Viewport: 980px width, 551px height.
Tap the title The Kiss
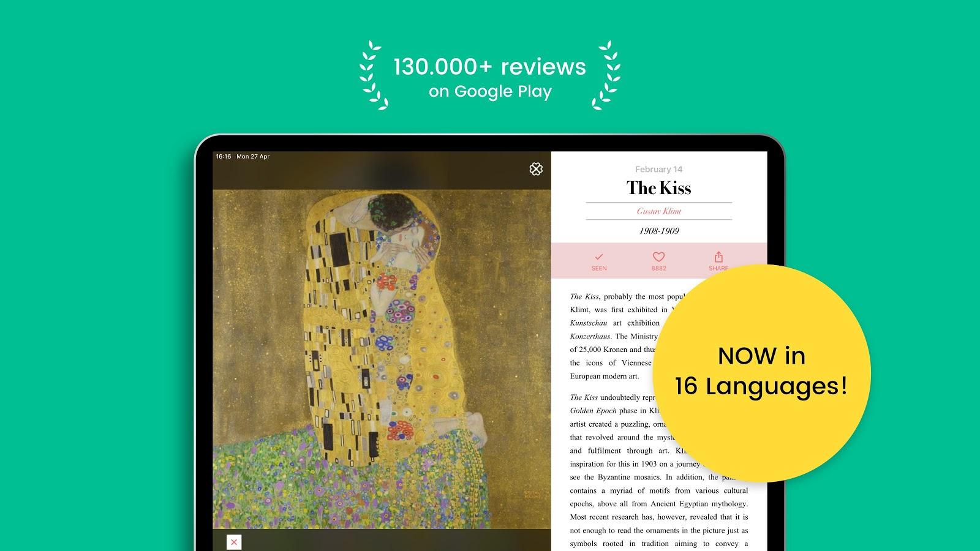(x=658, y=188)
